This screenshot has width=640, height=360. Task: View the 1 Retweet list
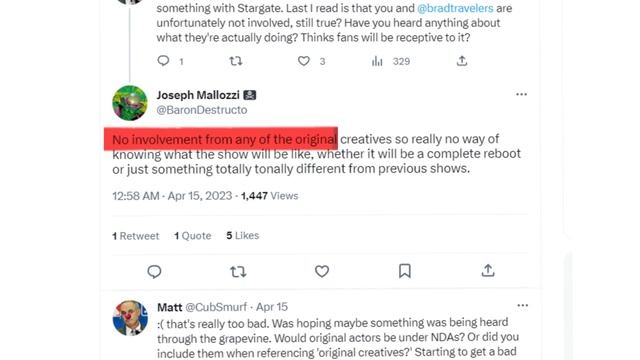[136, 236]
